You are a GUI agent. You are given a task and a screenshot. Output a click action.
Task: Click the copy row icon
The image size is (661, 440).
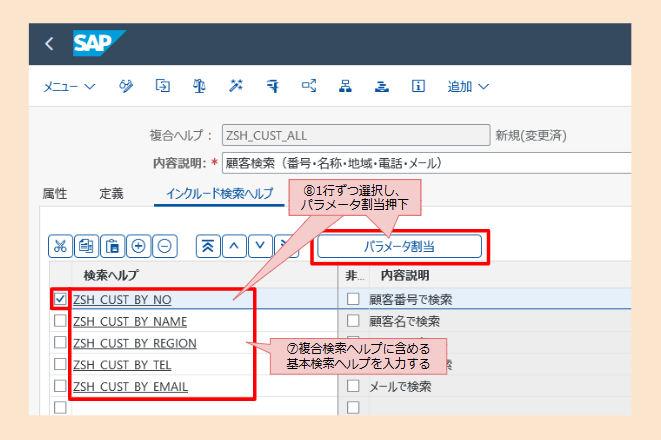click(86, 245)
